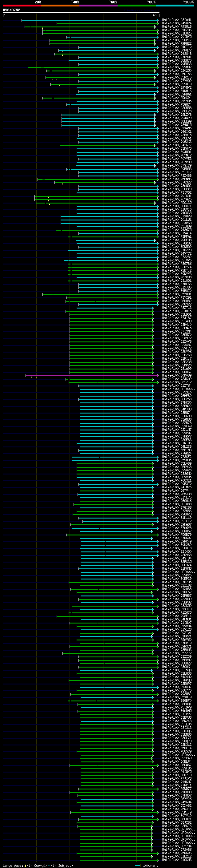Select the UniRef100_P73282 label
This screenshot has height=868, width=197.
click(x=176, y=257)
